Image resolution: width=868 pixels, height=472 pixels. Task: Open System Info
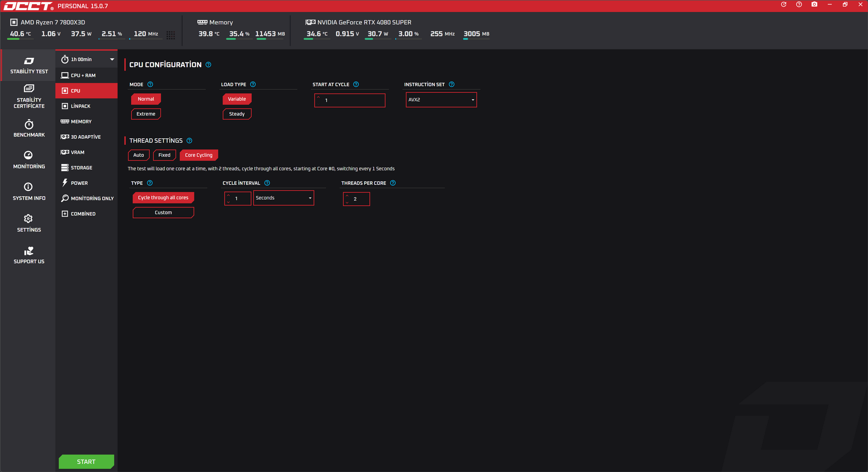29,192
